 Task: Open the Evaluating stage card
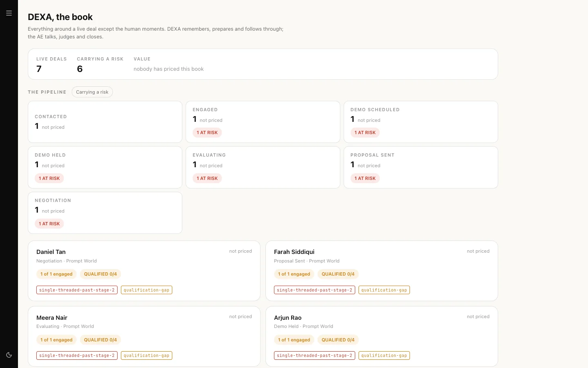[263, 167]
